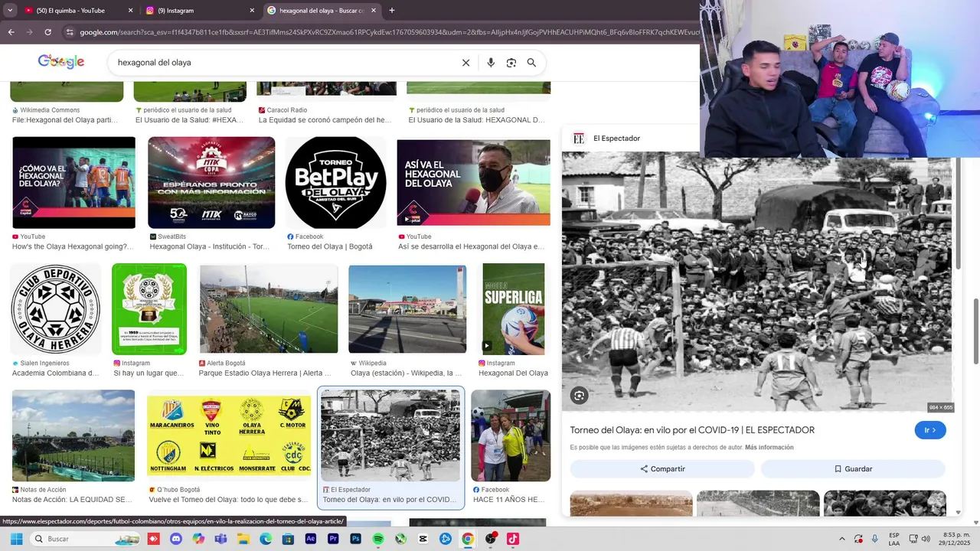Screen dimensions: 980x551
Task: Open the Windows Start menu
Action: (16, 539)
